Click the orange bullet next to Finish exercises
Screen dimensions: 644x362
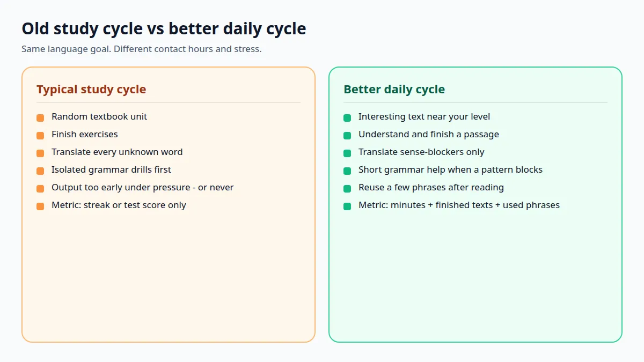40,136
